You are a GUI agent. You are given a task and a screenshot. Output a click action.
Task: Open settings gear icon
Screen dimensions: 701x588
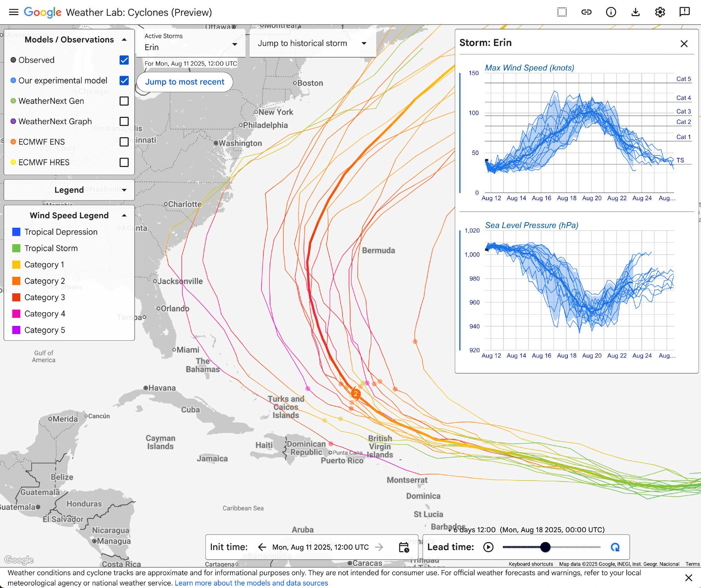point(660,12)
